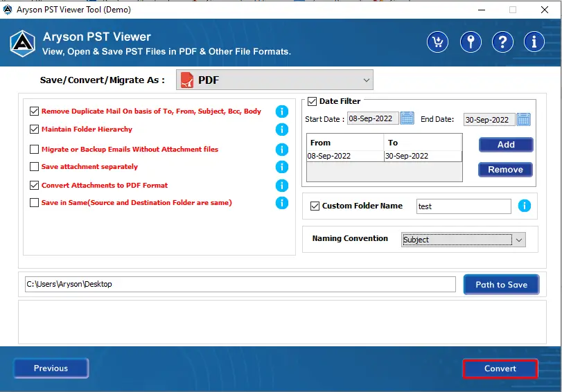Viewport: 562px width, 392px height.
Task: Show info for Migrate Without Attachment files
Action: [282, 150]
